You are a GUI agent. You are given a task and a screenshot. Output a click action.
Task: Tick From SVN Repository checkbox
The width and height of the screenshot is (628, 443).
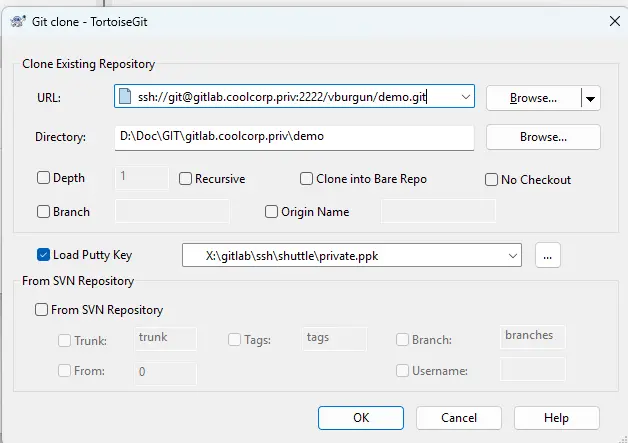(41, 310)
